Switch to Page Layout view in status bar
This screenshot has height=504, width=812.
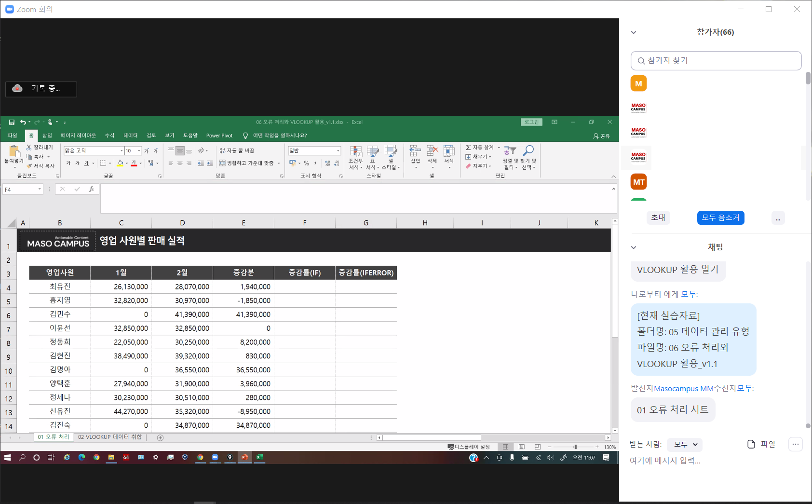pos(522,447)
